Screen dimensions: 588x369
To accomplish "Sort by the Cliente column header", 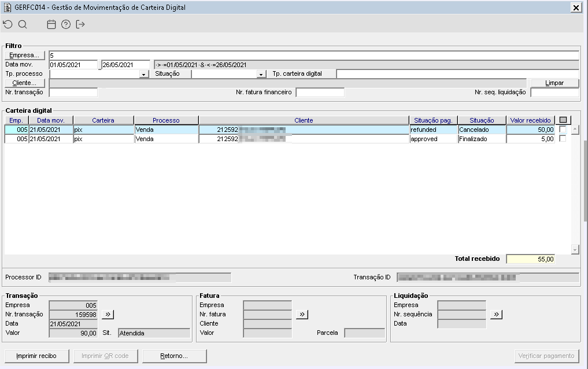I will point(304,120).
